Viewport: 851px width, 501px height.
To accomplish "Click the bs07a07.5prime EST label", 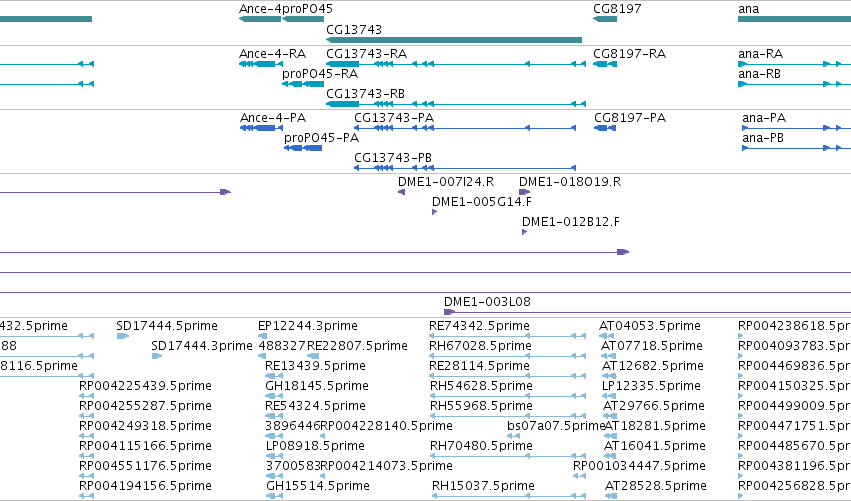I will tap(556, 426).
